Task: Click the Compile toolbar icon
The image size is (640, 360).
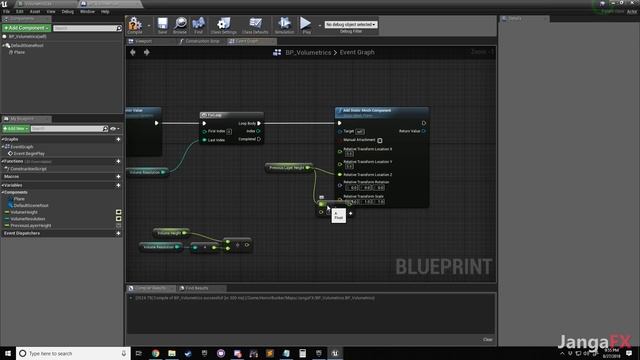Action: pyautogui.click(x=135, y=24)
